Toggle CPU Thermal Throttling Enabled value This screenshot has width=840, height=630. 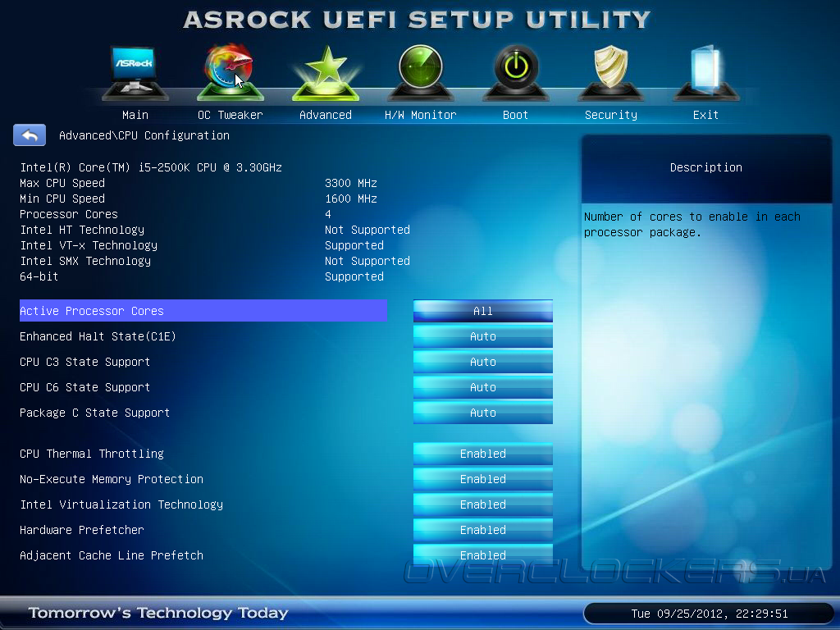point(482,453)
